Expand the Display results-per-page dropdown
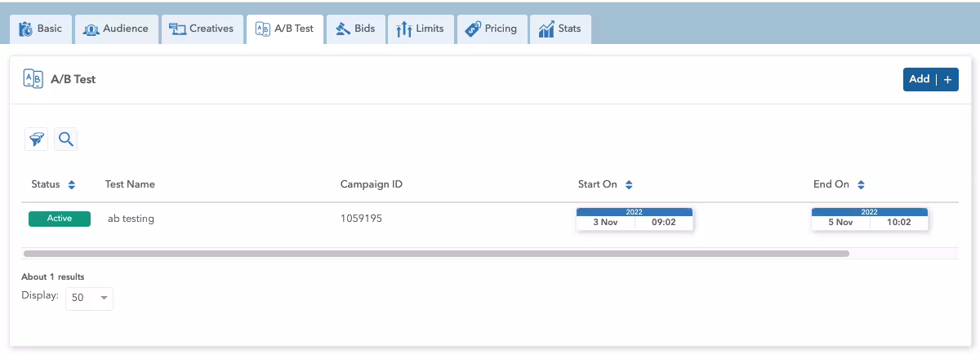This screenshot has height=354, width=980. [x=89, y=299]
